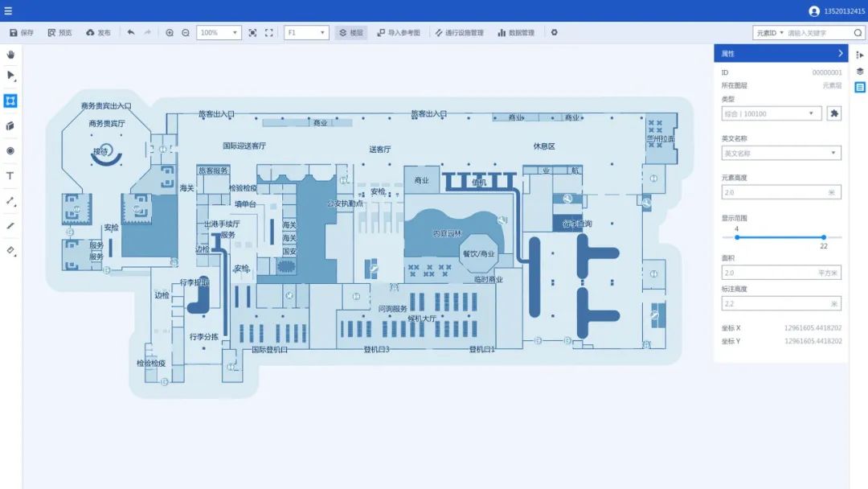Viewport: 868px width, 489px height.
Task: Select the circle point tool
Action: pos(10,150)
